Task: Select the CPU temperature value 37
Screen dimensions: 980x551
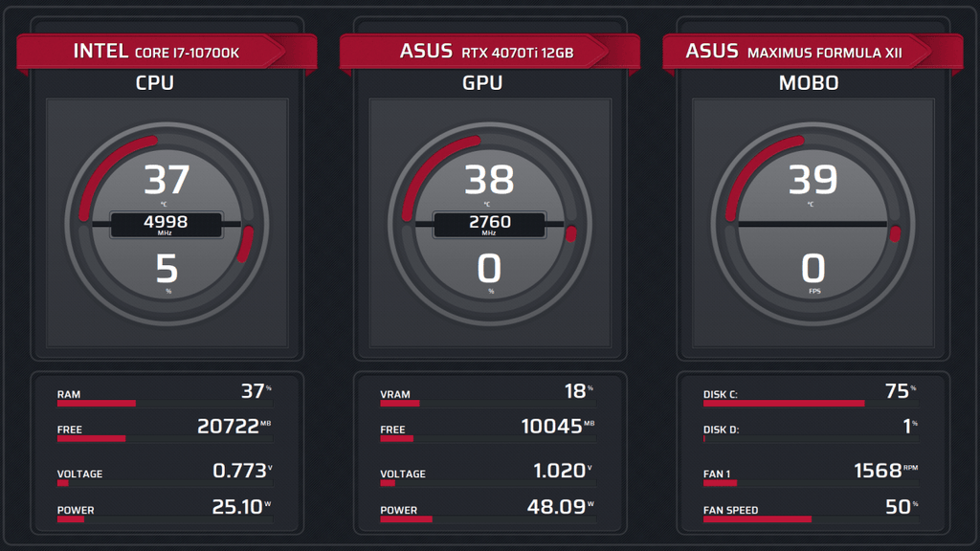Action: (167, 180)
